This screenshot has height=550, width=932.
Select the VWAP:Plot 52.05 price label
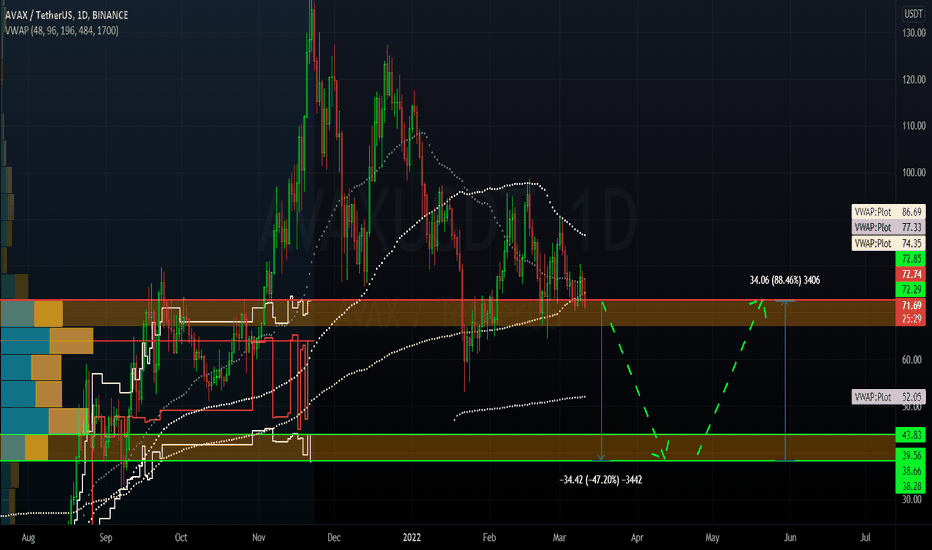[x=888, y=397]
